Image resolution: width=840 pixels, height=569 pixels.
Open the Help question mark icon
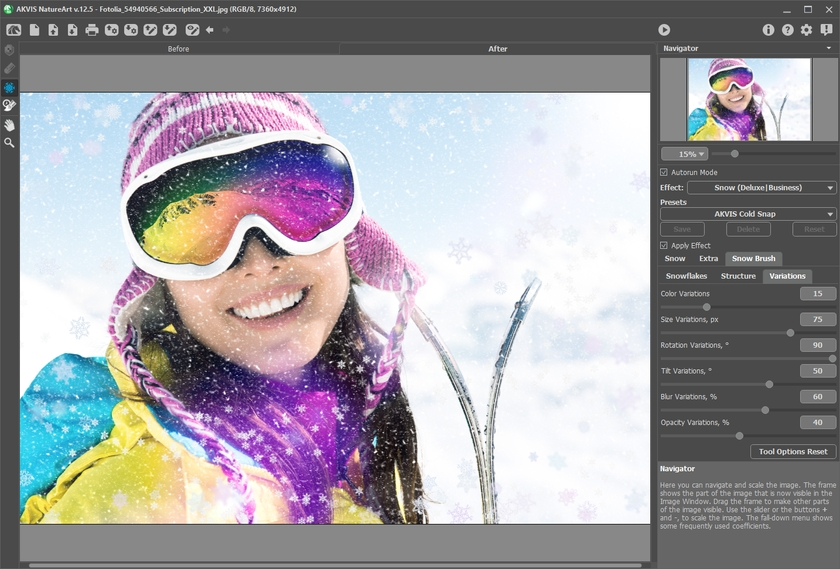tap(787, 30)
